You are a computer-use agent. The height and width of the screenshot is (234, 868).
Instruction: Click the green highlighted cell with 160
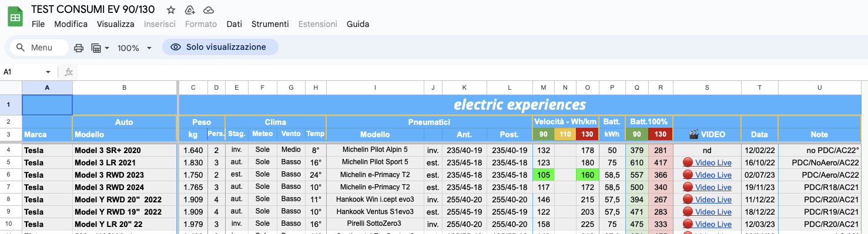pos(587,175)
